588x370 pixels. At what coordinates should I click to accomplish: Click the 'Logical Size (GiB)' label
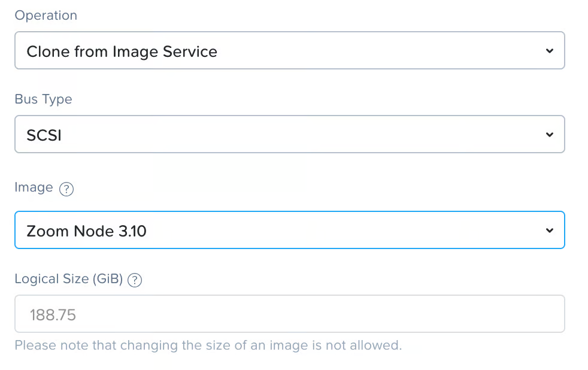click(68, 279)
